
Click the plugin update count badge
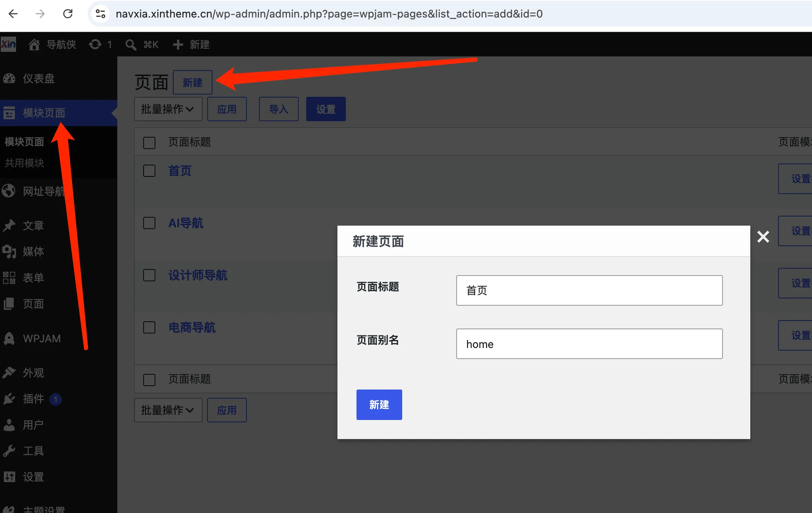click(x=56, y=399)
